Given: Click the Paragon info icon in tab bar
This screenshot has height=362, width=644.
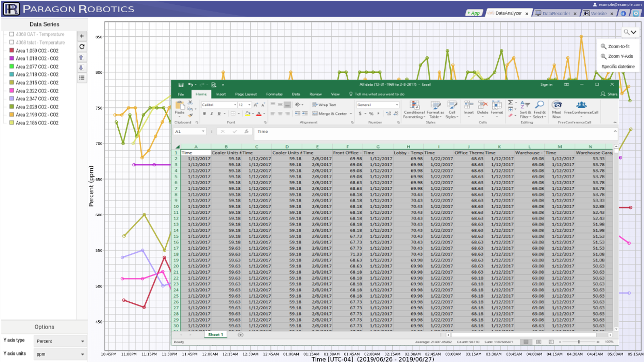Looking at the screenshot, I should pos(623,14).
